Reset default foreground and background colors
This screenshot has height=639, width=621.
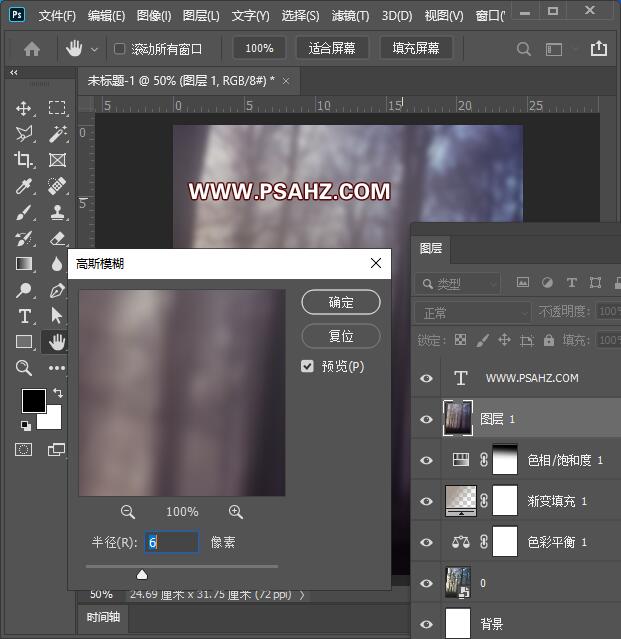26,425
